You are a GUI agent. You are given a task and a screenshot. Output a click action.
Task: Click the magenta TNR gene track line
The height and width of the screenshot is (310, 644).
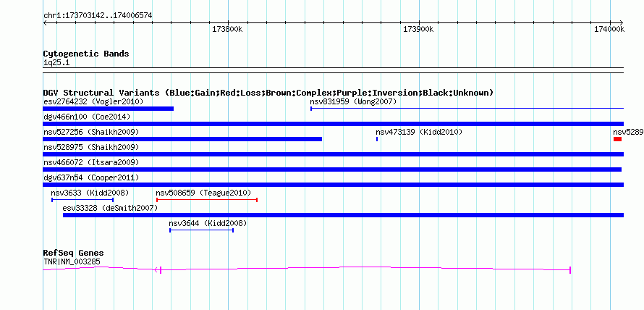(x=307, y=269)
